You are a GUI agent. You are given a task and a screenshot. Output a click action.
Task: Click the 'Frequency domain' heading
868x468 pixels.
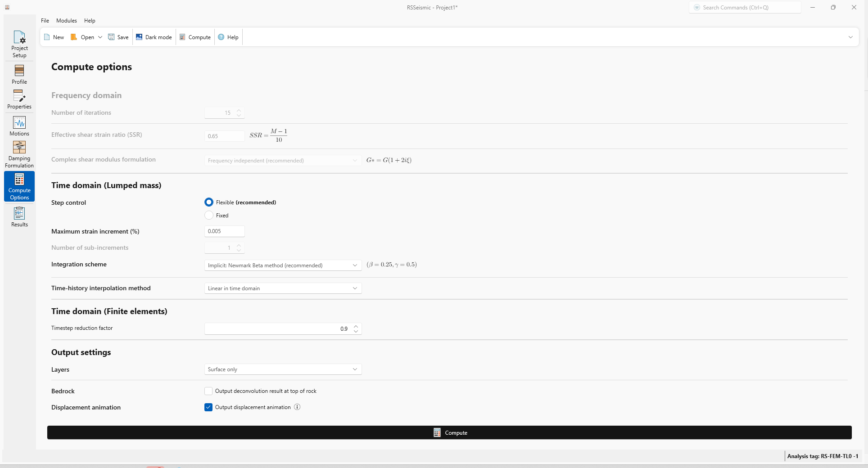click(86, 95)
